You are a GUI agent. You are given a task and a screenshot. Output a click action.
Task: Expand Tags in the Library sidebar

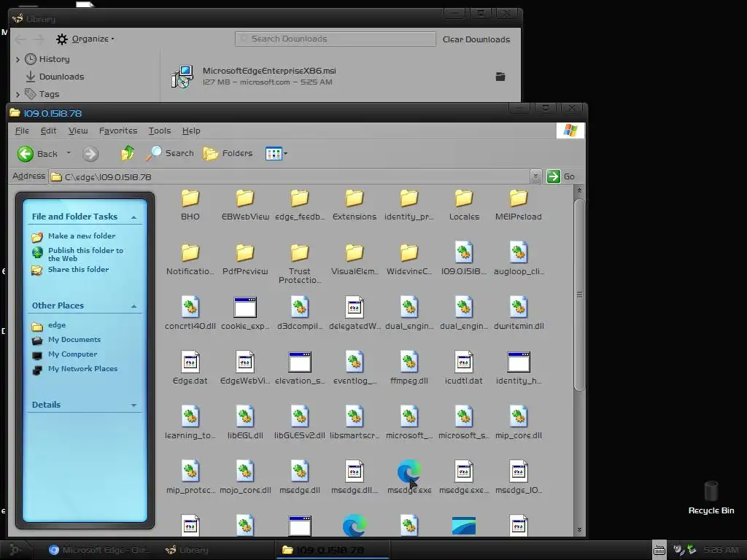[x=18, y=94]
